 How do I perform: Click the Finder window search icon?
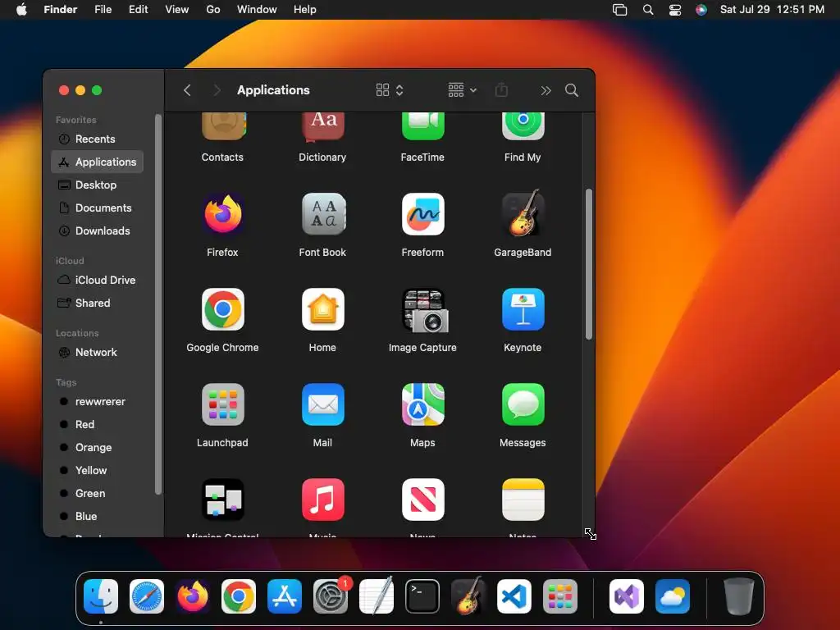coord(572,90)
